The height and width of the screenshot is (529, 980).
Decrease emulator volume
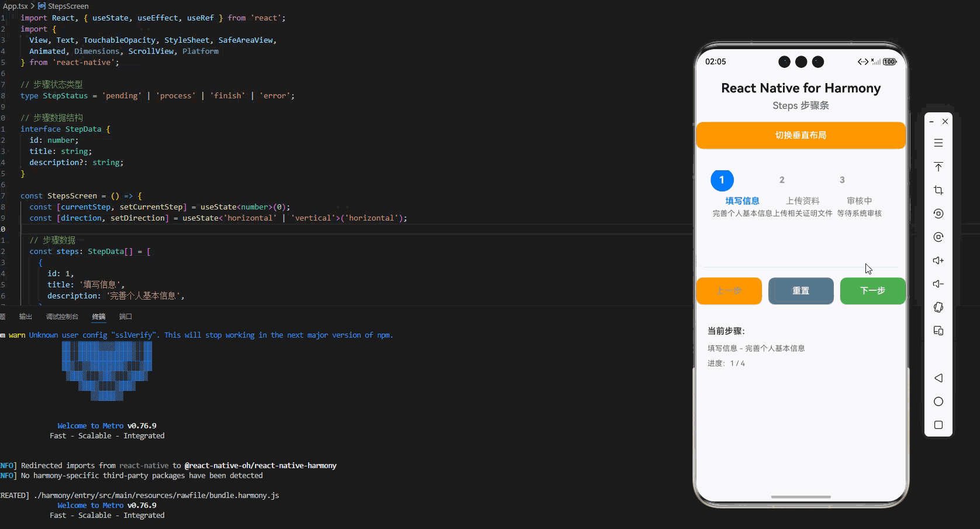pyautogui.click(x=938, y=284)
